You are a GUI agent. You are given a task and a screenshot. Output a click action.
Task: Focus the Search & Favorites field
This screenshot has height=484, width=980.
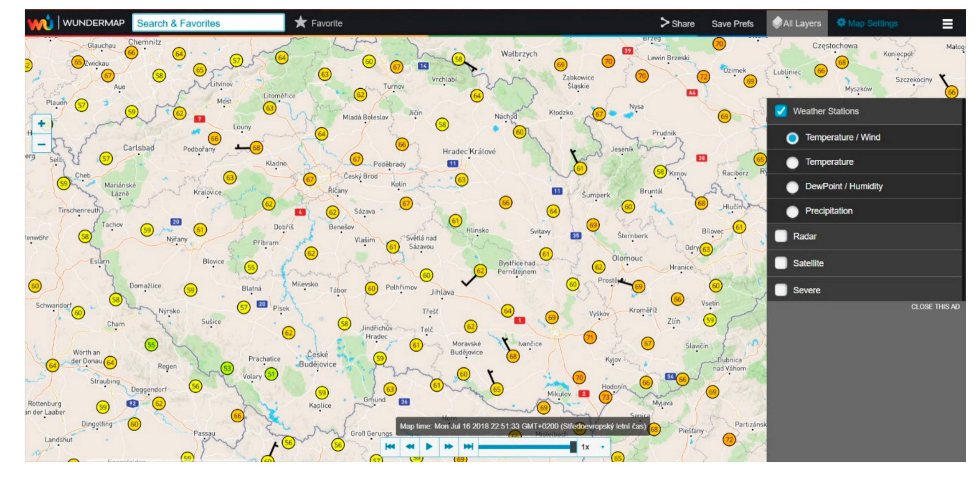coord(209,23)
